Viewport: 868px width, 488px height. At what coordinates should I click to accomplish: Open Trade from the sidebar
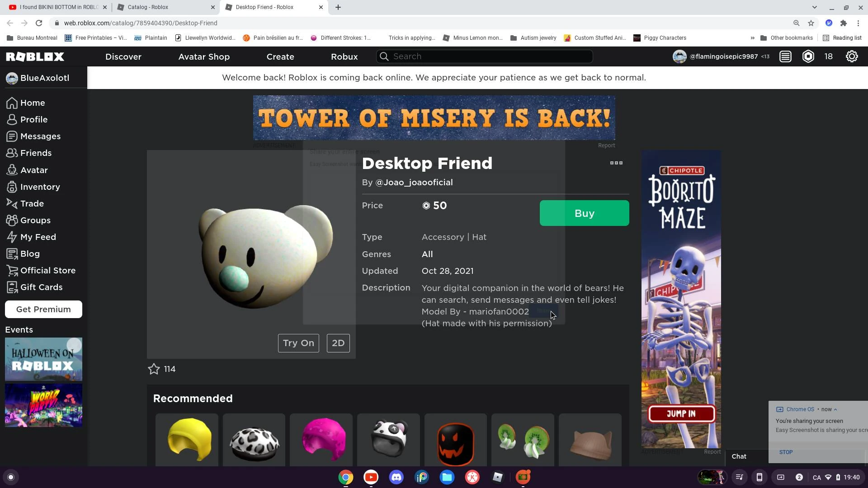[32, 204]
